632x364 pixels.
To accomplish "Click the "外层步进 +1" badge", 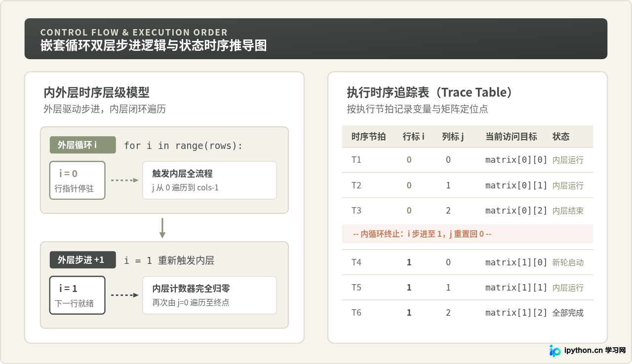I will (x=82, y=260).
